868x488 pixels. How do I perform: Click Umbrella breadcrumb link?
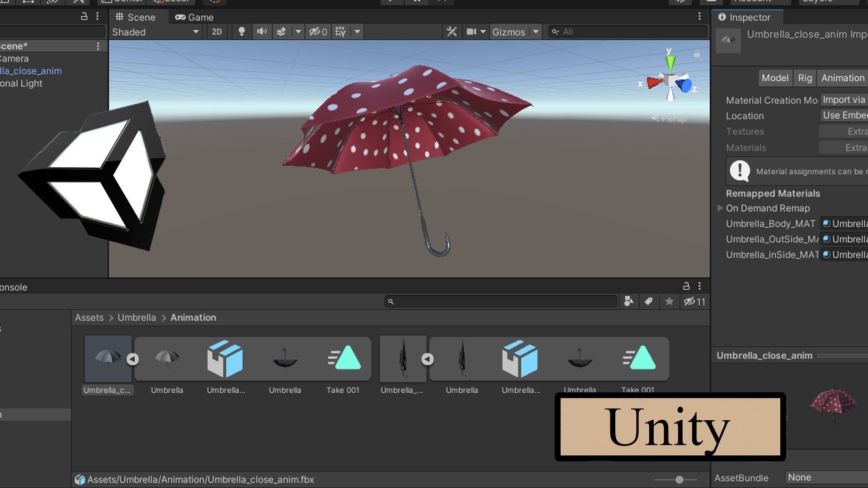tap(137, 318)
